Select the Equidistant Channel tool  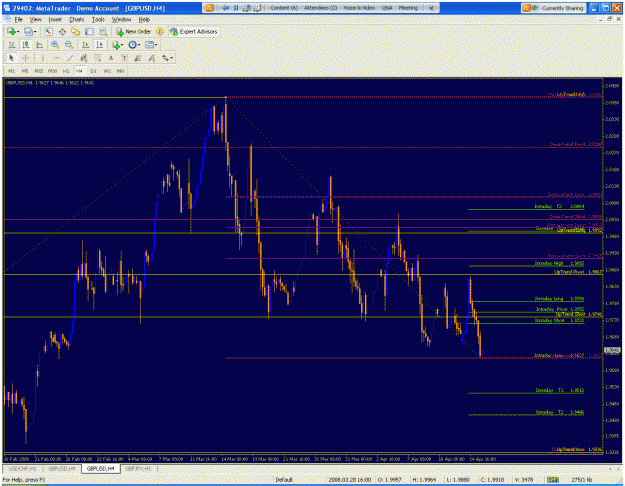click(x=83, y=58)
